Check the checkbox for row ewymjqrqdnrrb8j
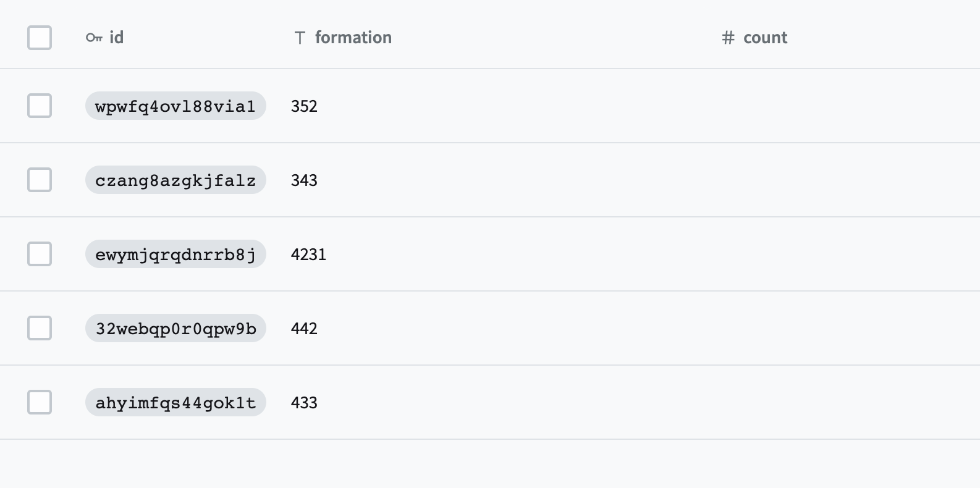This screenshot has height=488, width=980. coord(39,254)
